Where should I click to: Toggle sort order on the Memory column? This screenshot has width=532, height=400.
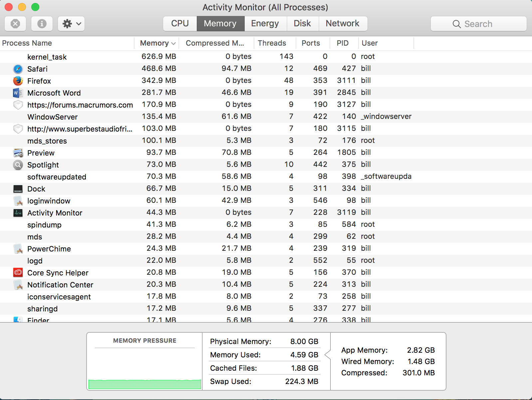[x=156, y=43]
